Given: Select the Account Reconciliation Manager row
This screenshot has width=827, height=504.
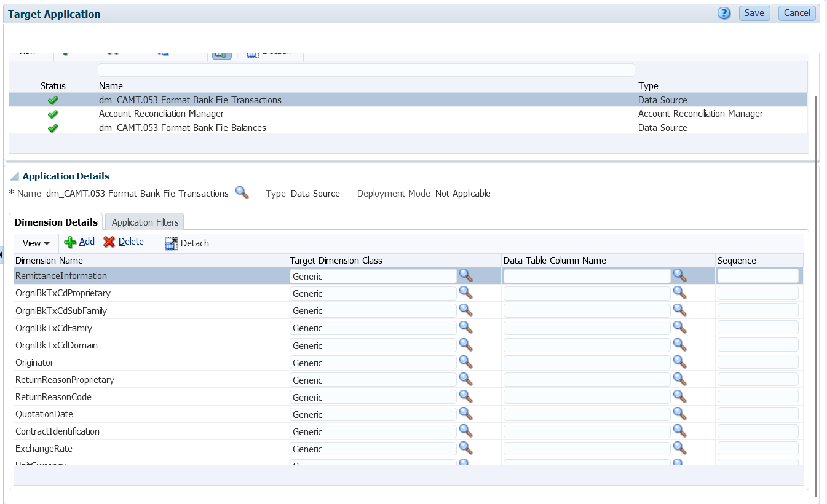Looking at the screenshot, I should coord(161,114).
